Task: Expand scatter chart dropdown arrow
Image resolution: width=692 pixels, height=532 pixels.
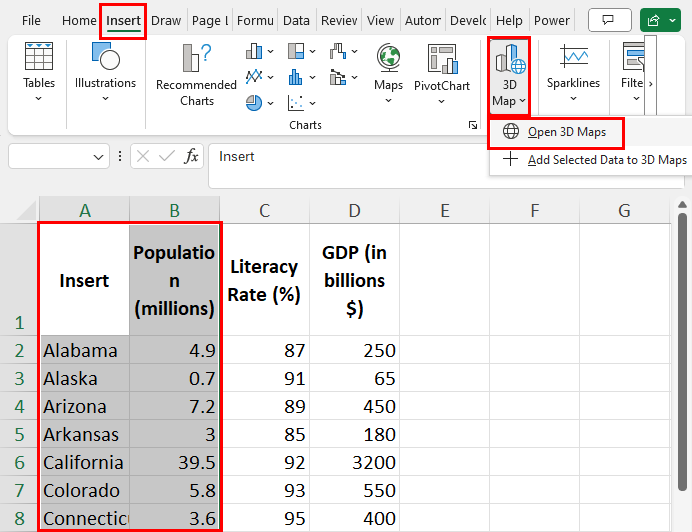Action: (312, 103)
